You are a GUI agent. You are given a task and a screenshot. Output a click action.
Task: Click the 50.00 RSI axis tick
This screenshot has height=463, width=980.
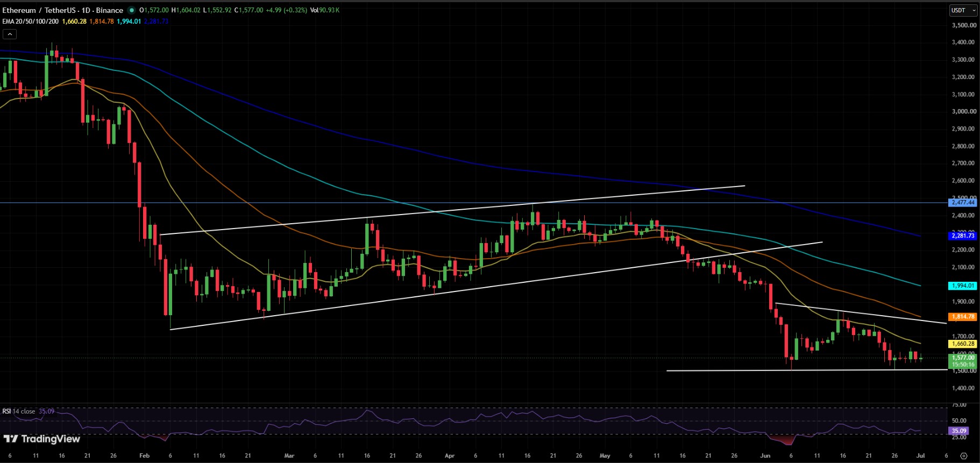[x=959, y=421]
